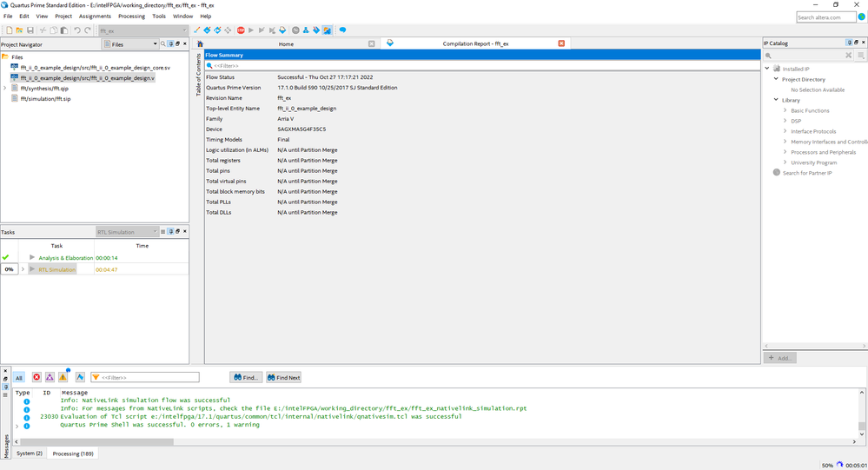The image size is (868, 470).
Task: Toggle the Tasks panel pin button
Action: (x=170, y=231)
